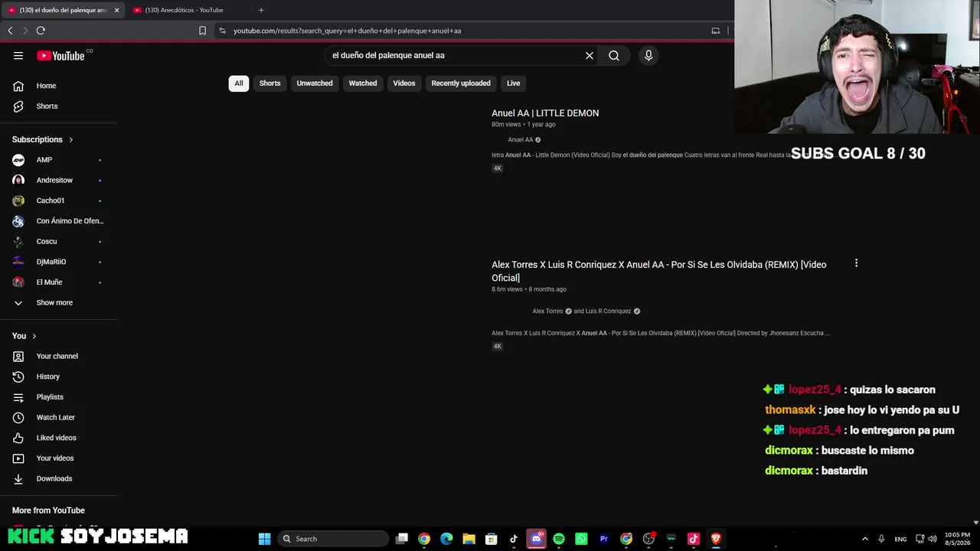Filter results by Live
Viewport: 980px width, 551px height.
tap(513, 83)
